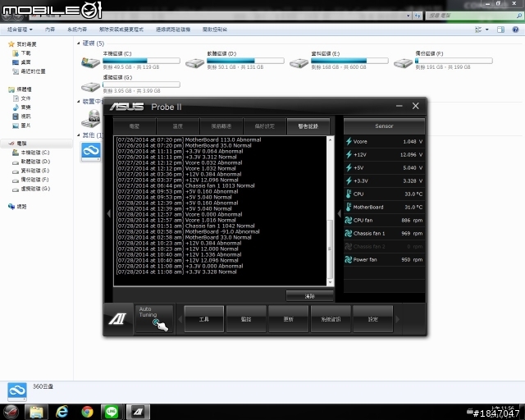Click the +3.3V lightning bolt sensor icon
Viewport: 525px width, 420px height.
tap(349, 180)
